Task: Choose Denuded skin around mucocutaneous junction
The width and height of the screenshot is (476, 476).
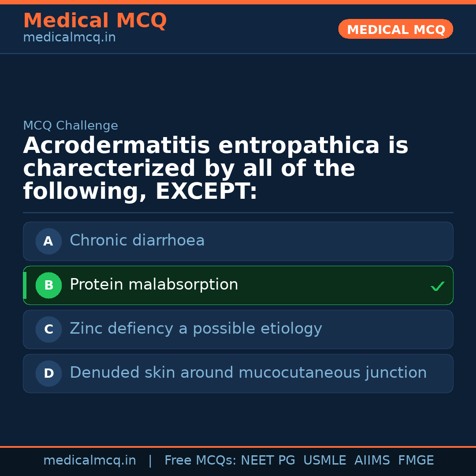Action: pyautogui.click(x=248, y=373)
